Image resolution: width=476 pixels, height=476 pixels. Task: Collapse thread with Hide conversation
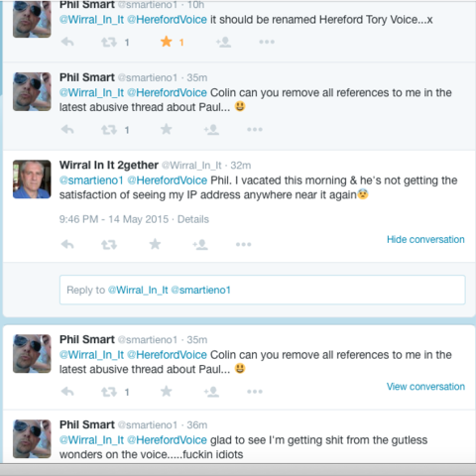point(425,239)
